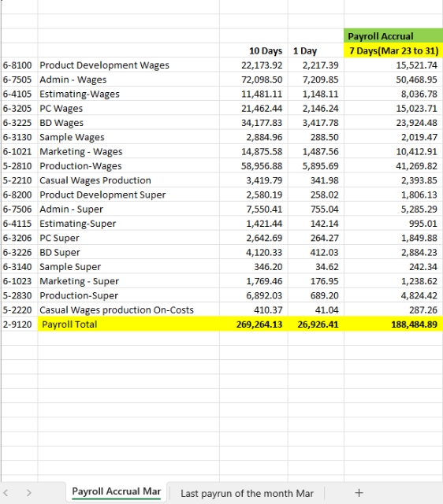Viewport: 443px width, 504px height.
Task: Select value 22,173.92 cell
Action: click(x=254, y=65)
